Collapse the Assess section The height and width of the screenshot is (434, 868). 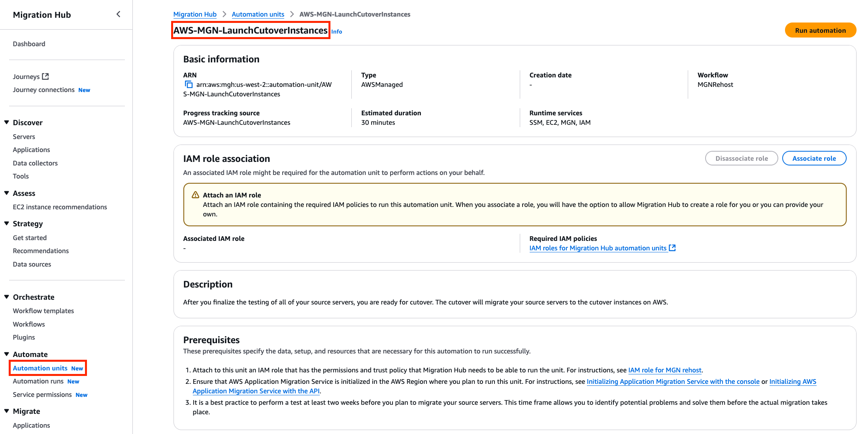click(6, 193)
